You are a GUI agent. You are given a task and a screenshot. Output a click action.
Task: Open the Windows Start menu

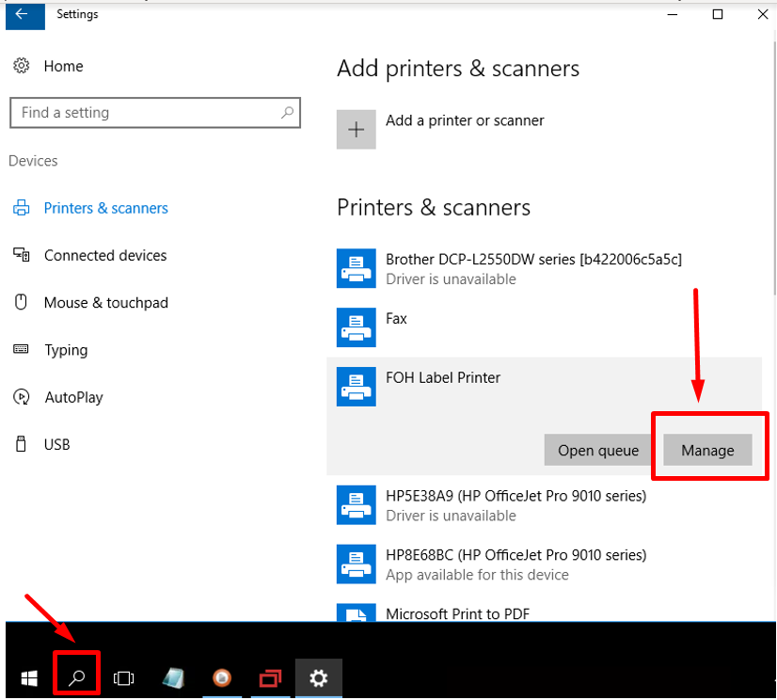coord(30,677)
